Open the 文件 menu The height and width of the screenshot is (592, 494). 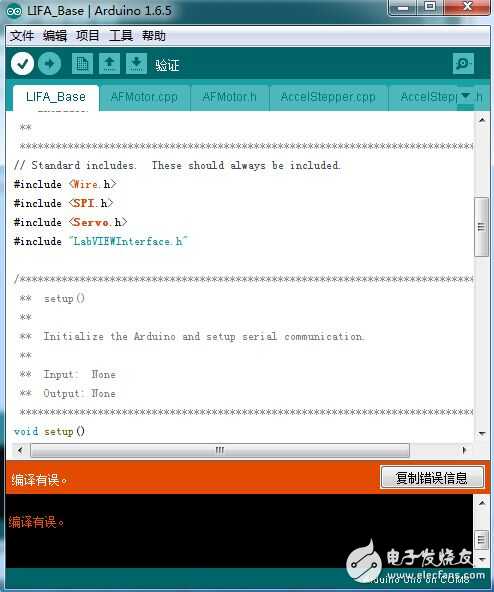click(x=22, y=36)
